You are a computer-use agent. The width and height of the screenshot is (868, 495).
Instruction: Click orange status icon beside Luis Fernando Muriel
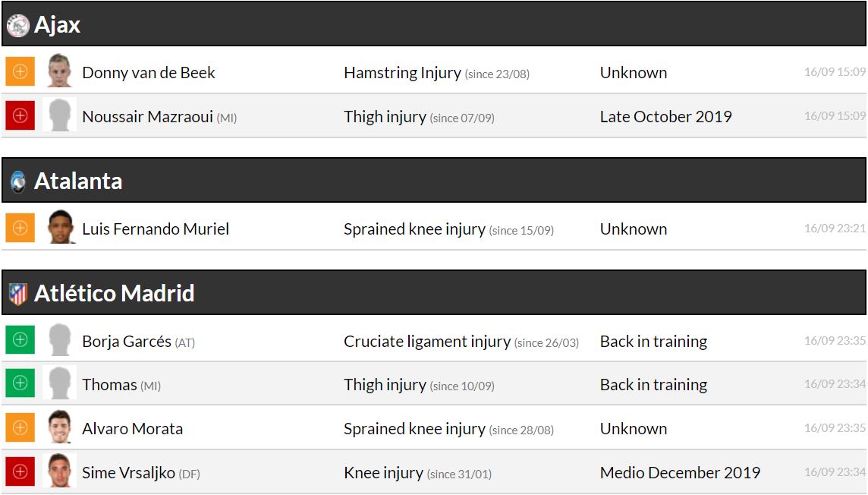click(20, 229)
